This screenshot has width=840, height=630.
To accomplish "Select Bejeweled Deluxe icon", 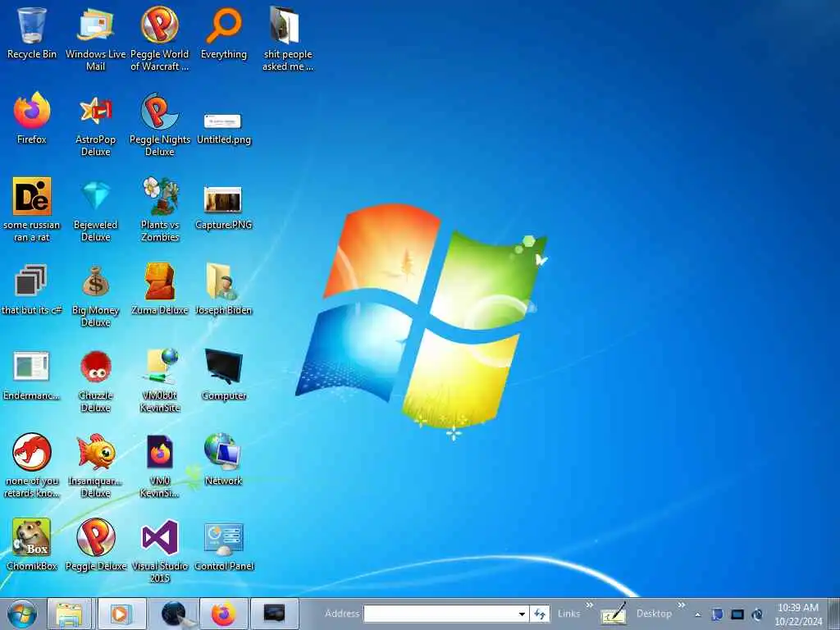I will point(95,209).
